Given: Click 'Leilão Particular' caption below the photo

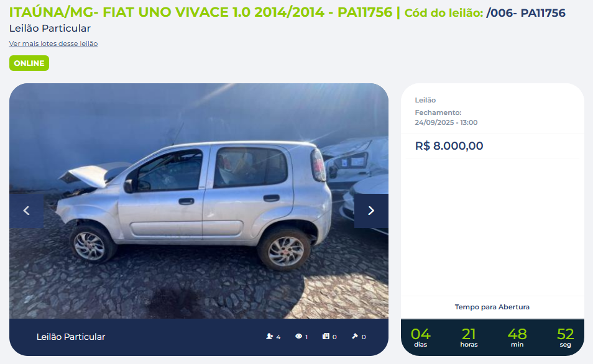Looking at the screenshot, I should [x=71, y=337].
